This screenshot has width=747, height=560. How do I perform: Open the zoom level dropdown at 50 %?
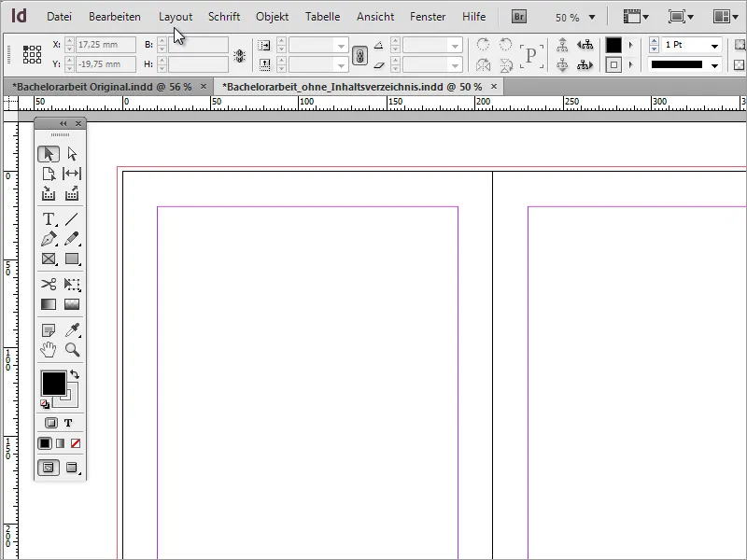(592, 17)
